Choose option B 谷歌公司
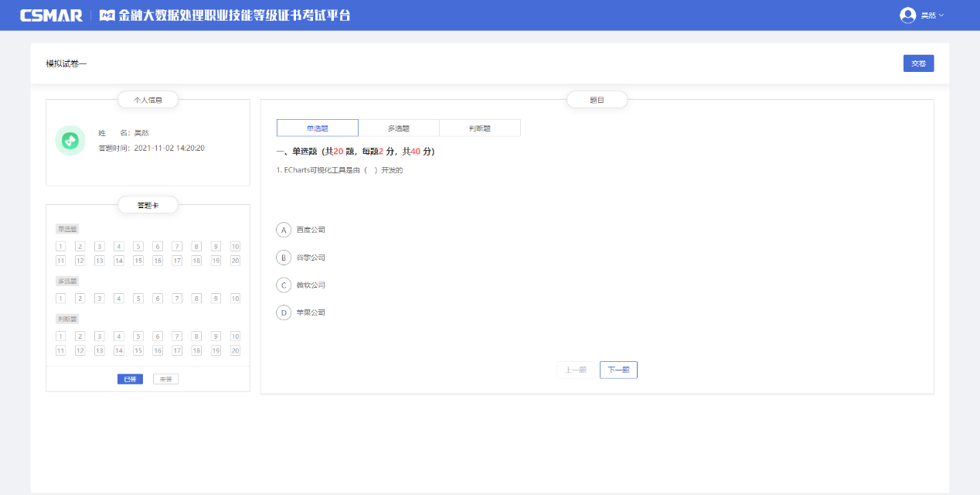The width and height of the screenshot is (980, 495). (x=284, y=258)
